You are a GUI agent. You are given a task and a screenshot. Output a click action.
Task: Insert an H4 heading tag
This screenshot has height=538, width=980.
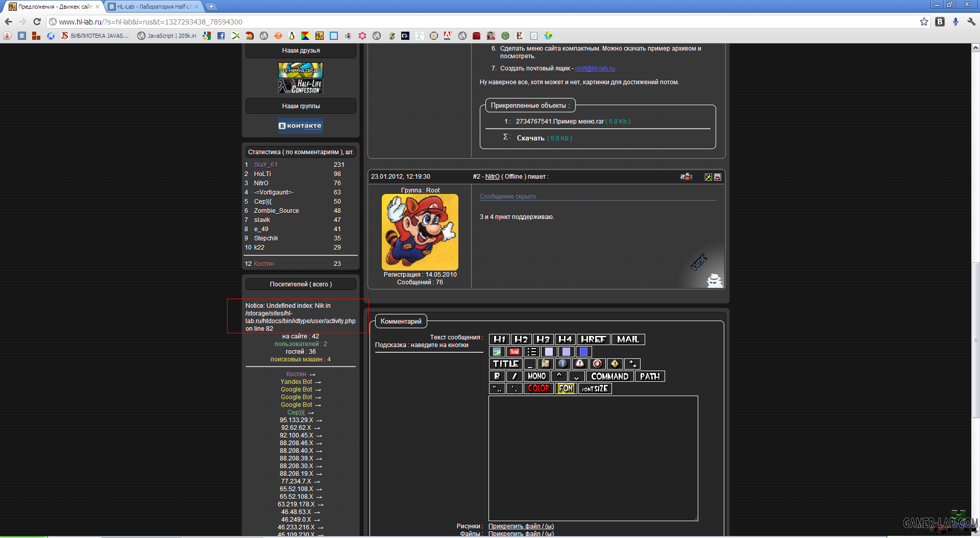[565, 339]
